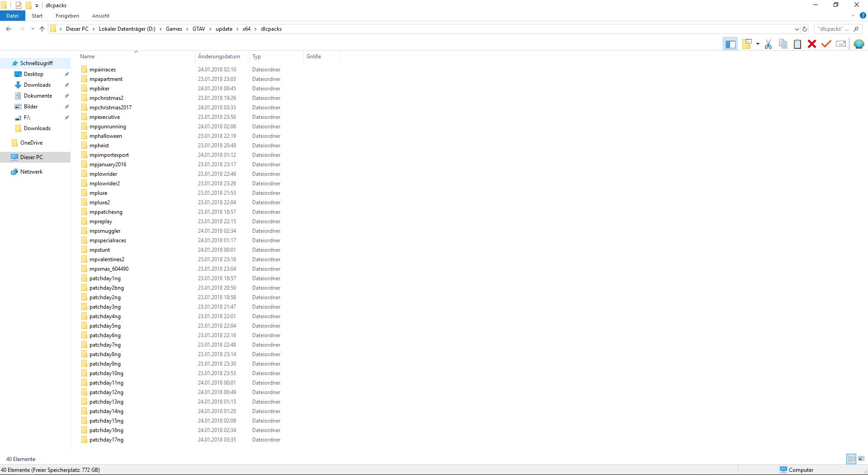Image resolution: width=868 pixels, height=475 pixels.
Task: Click the seashell toolbar icon
Action: [x=859, y=44]
